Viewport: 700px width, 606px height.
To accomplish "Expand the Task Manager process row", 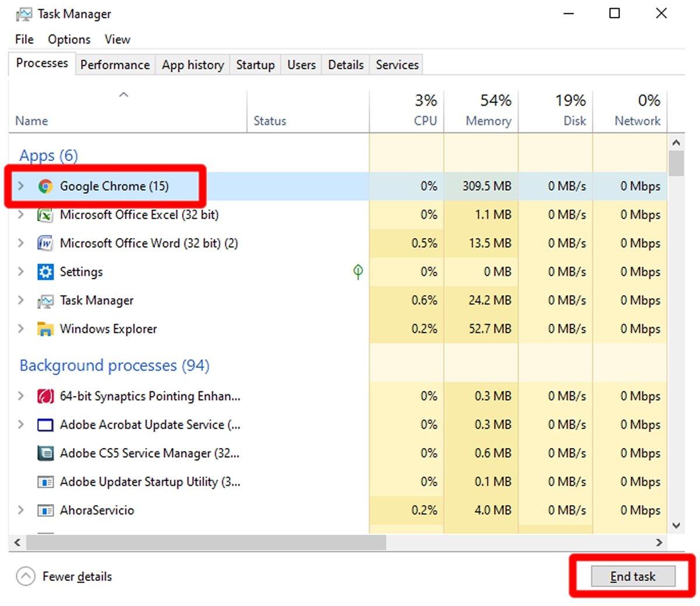I will coord(21,300).
